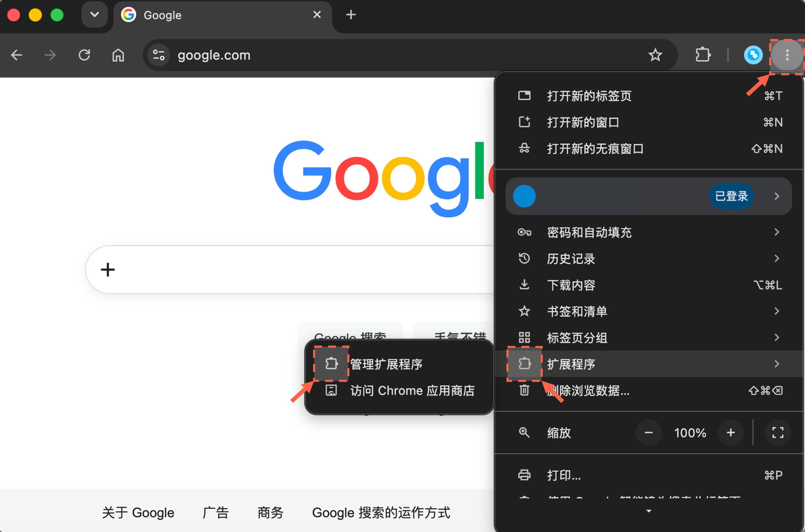The image size is (805, 532).
Task: Choose 打开新的无痕窗口 menu item
Action: [x=649, y=149]
